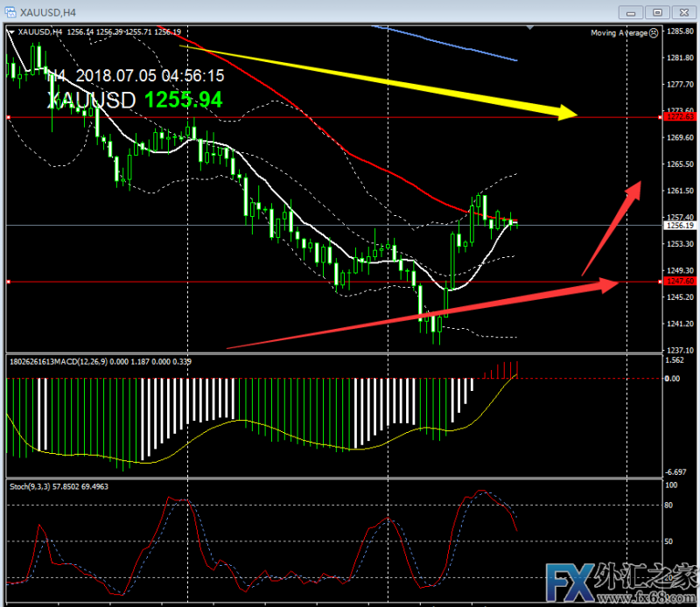
Task: Click the green 1255.94 price text
Action: pyautogui.click(x=184, y=100)
